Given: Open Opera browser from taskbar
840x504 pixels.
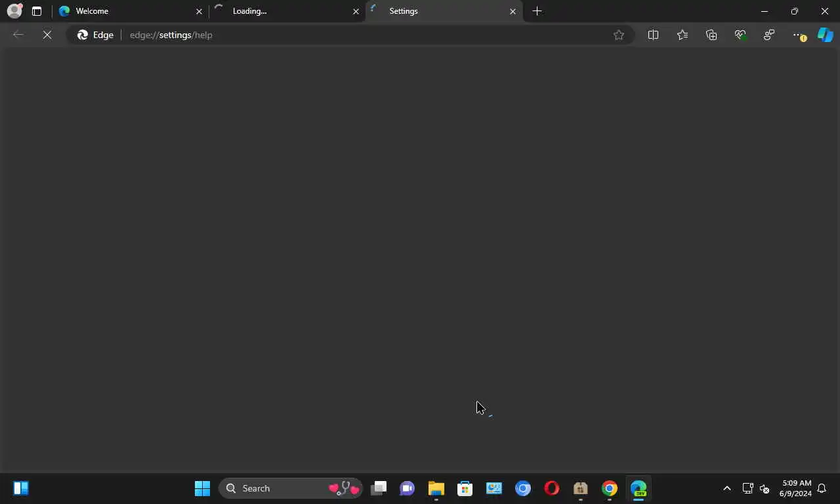Looking at the screenshot, I should 552,488.
